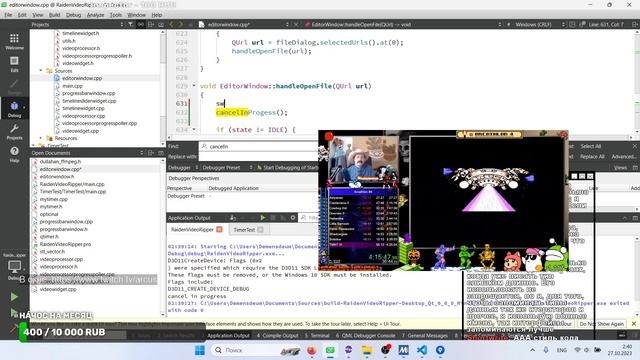The image size is (640, 360).
Task: Close the TimerTest output tab
Action: point(260,230)
